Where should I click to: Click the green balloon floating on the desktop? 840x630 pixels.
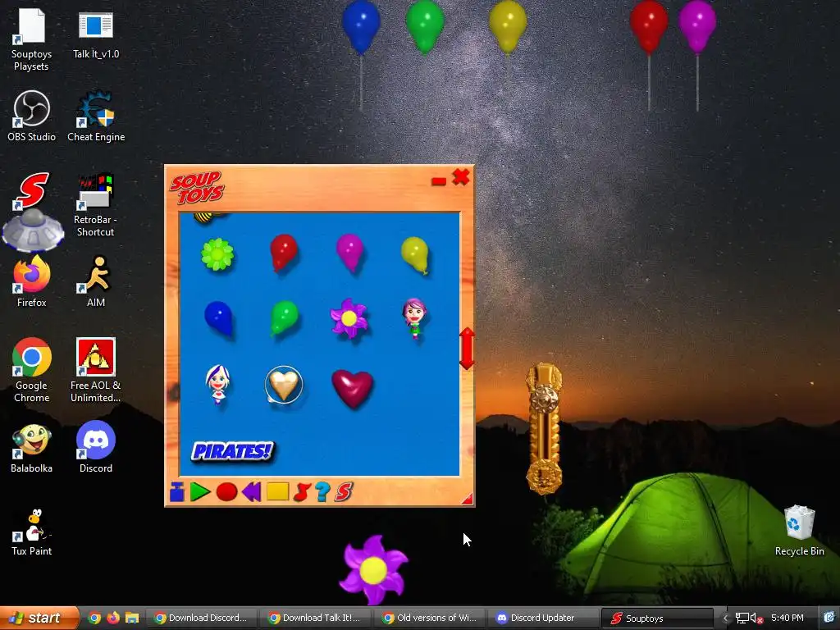click(x=425, y=27)
